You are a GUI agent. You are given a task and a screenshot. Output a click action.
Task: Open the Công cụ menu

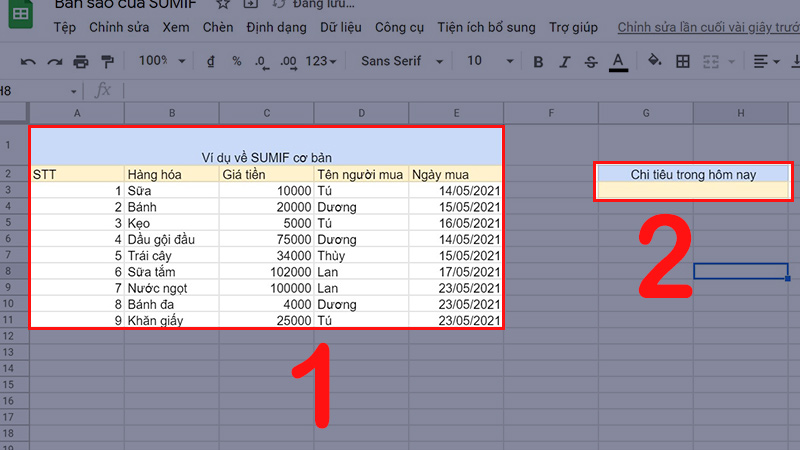point(399,27)
